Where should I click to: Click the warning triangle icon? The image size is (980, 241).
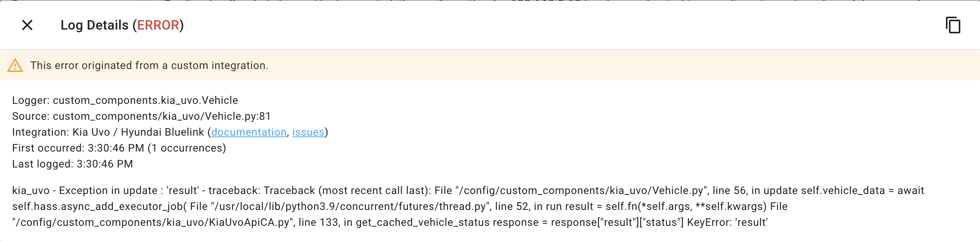tap(15, 65)
